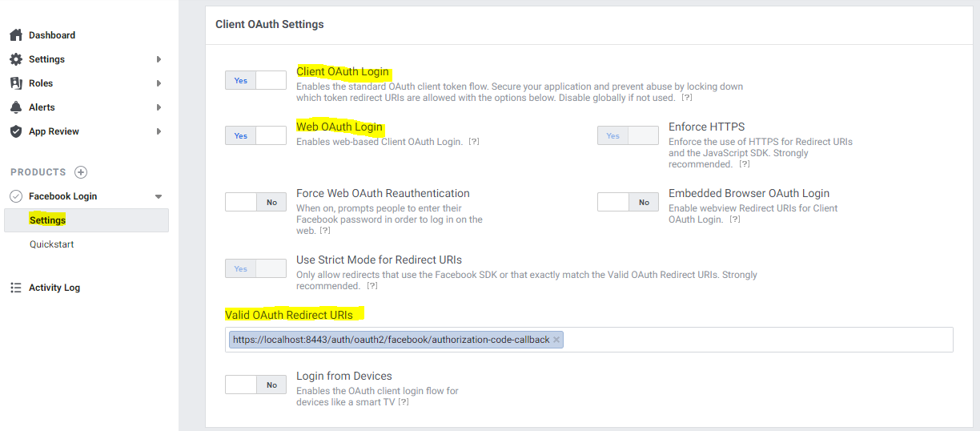Open help tooltip for Web OAuth Login
This screenshot has height=431, width=980.
click(474, 142)
